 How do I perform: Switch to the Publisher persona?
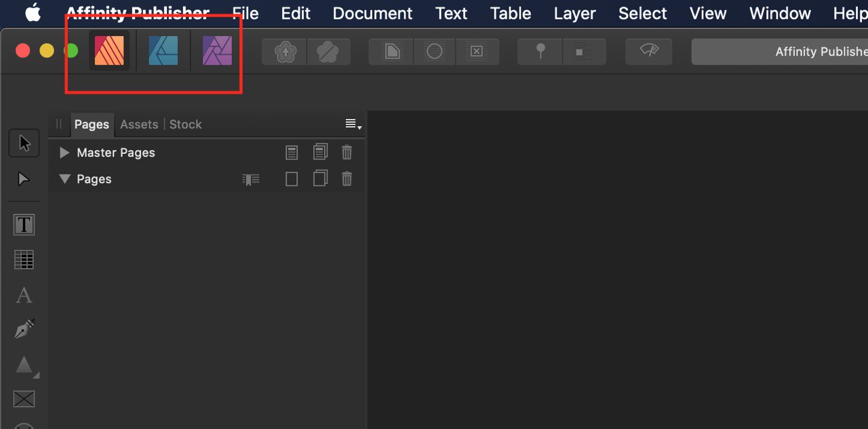point(109,51)
